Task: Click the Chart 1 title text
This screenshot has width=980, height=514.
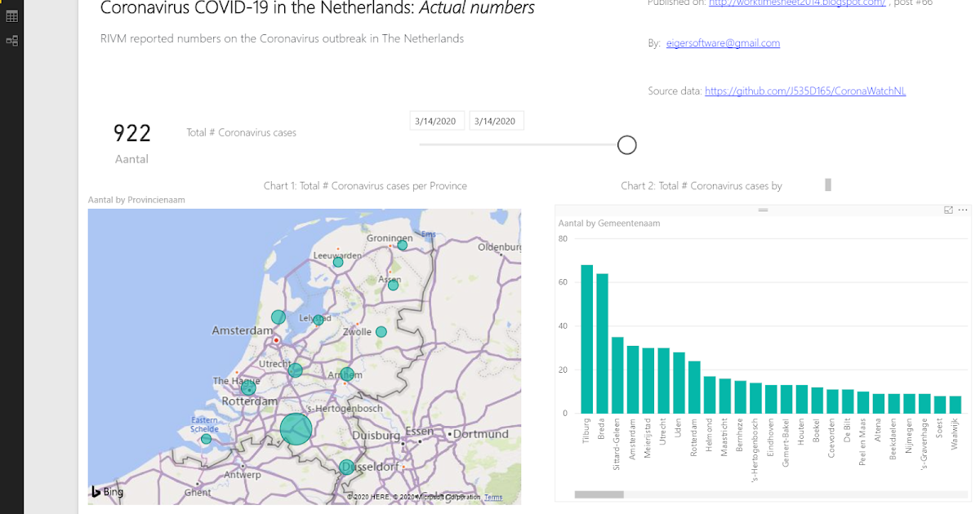Action: coord(365,185)
